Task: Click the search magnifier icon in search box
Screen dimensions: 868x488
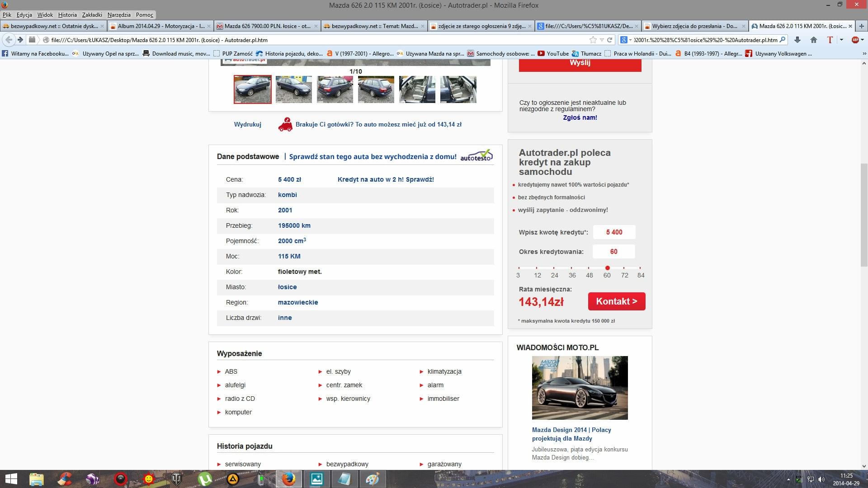Action: (x=783, y=40)
